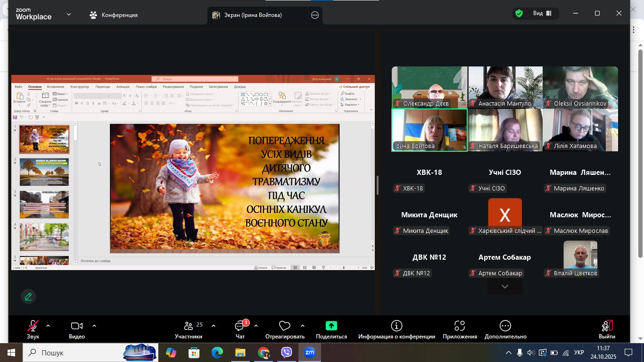Select Ірина Войтова's video tile
The width and height of the screenshot is (644, 362).
pos(429,130)
